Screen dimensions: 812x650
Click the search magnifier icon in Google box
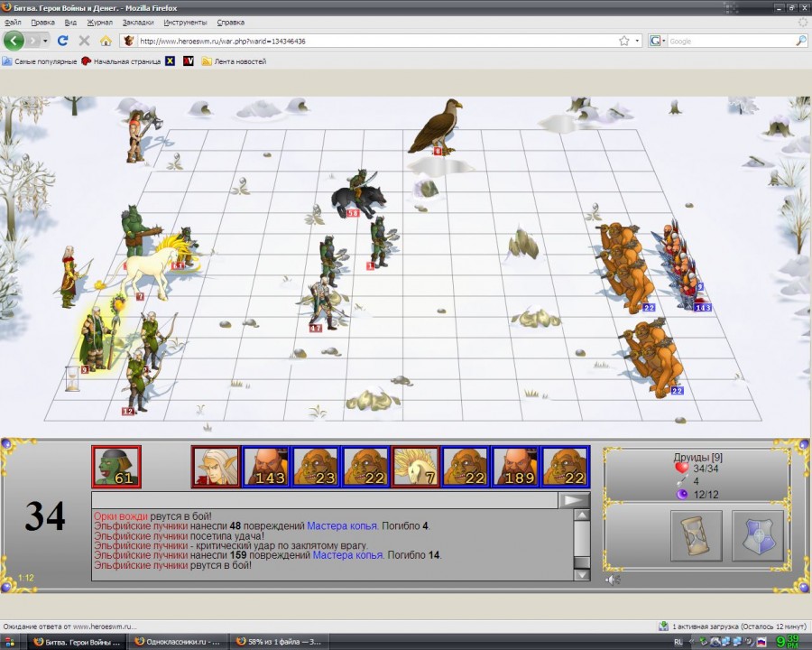point(800,41)
